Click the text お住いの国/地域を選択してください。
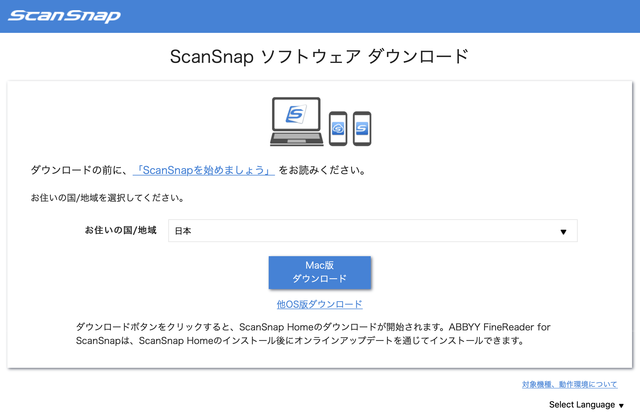Screen dimensions: 640x416 [x=108, y=198]
